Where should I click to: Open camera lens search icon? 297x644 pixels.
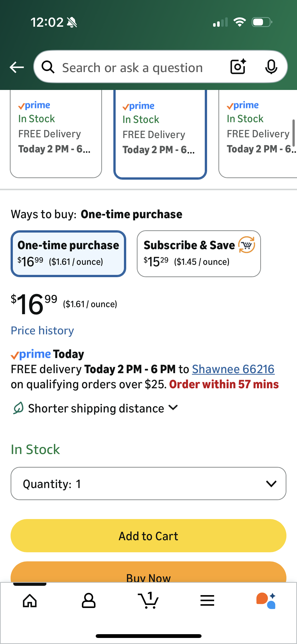[238, 67]
